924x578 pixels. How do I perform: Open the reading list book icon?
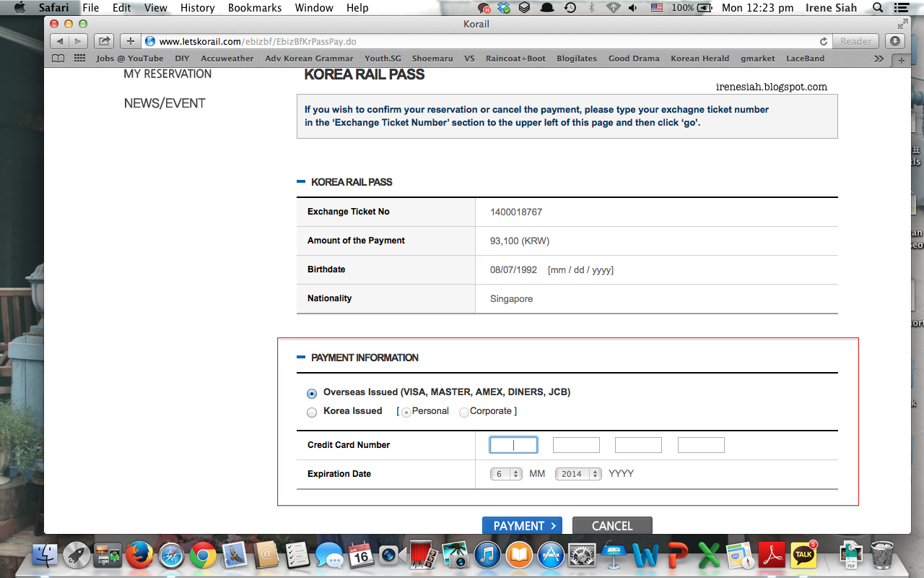point(58,59)
